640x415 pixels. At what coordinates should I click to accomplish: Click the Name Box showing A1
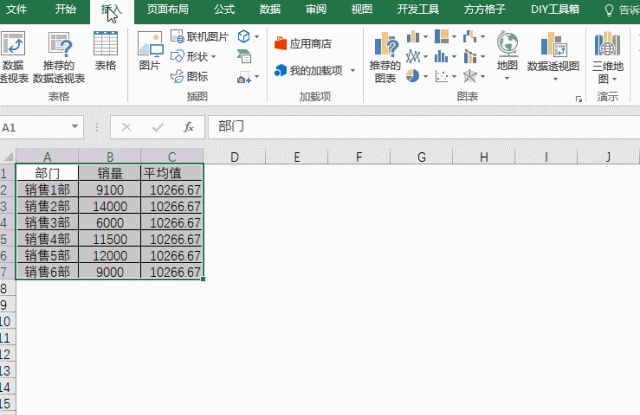(35, 127)
